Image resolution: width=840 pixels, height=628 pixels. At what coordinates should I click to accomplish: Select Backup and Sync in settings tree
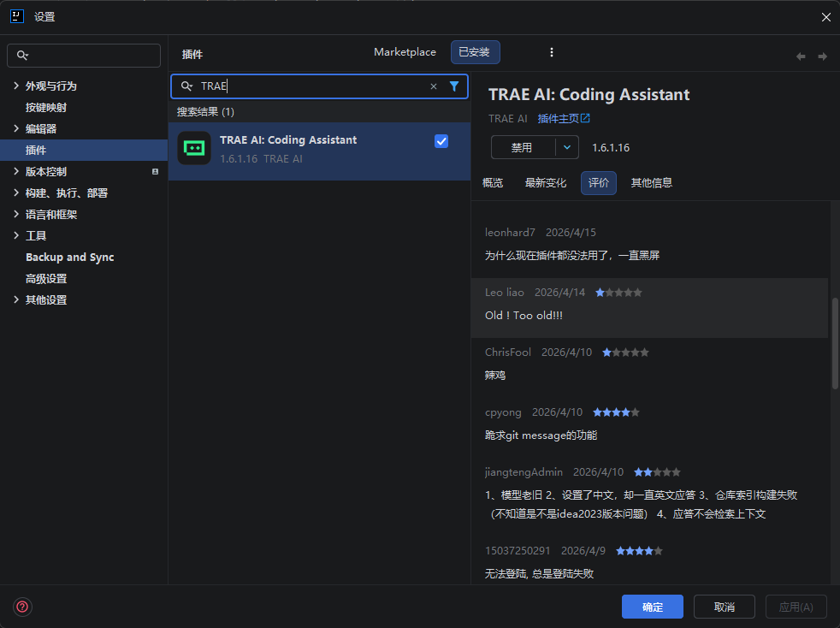[x=69, y=258]
